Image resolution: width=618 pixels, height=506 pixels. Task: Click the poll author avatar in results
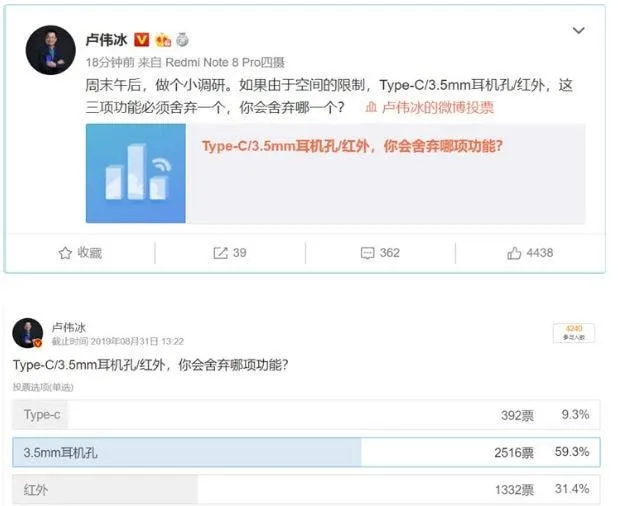pos(27,333)
